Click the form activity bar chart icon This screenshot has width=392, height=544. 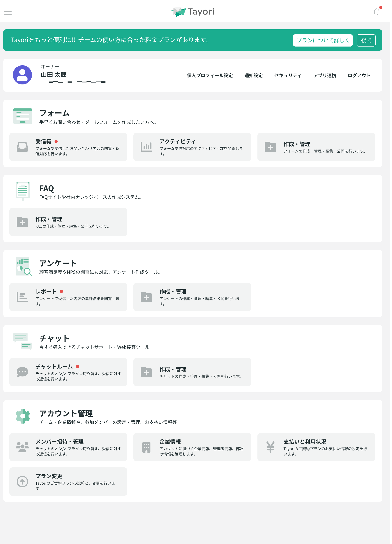[147, 147]
